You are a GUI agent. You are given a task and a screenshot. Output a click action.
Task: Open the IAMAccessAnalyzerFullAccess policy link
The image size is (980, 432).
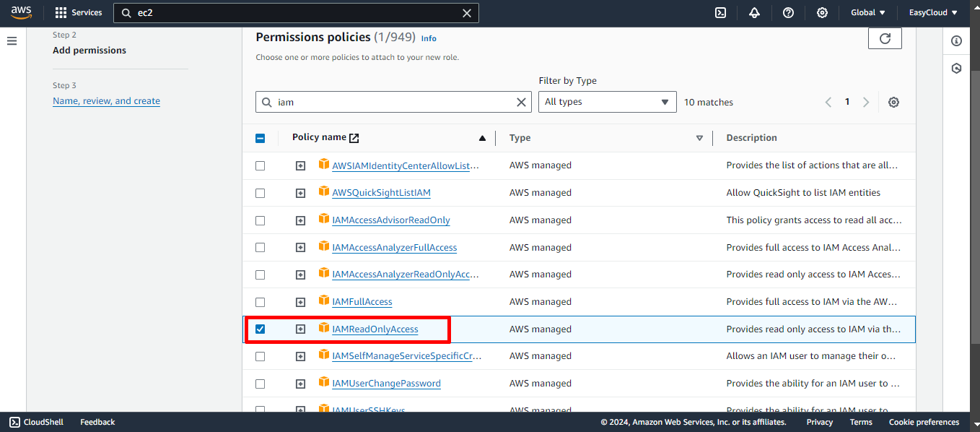(395, 248)
